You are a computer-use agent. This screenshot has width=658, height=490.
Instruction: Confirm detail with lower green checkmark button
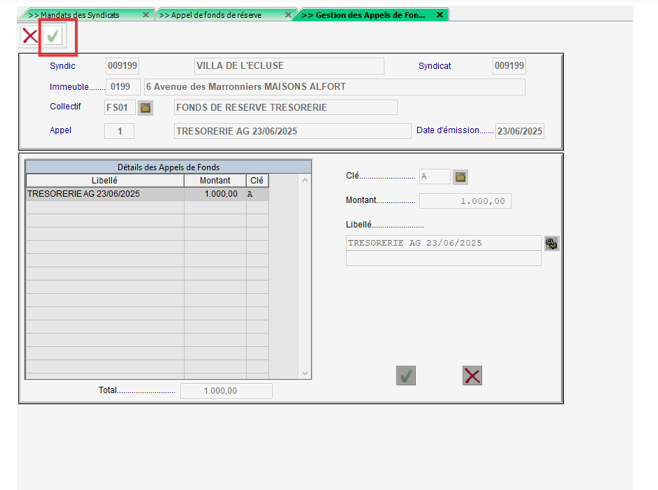406,375
